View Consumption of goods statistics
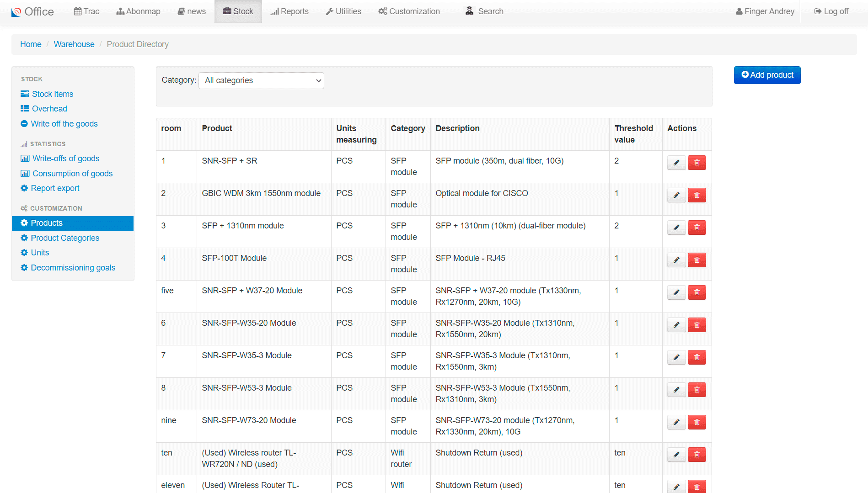The height and width of the screenshot is (493, 868). click(67, 174)
